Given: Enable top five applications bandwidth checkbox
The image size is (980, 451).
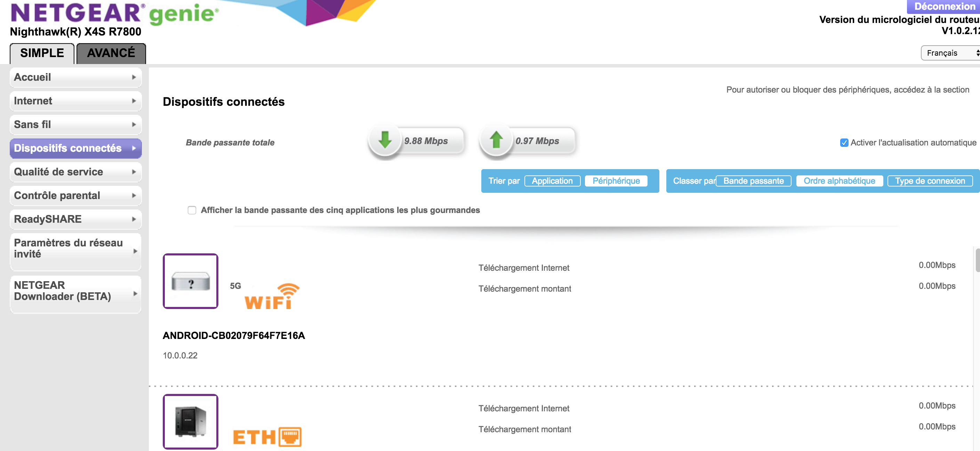Looking at the screenshot, I should [192, 210].
